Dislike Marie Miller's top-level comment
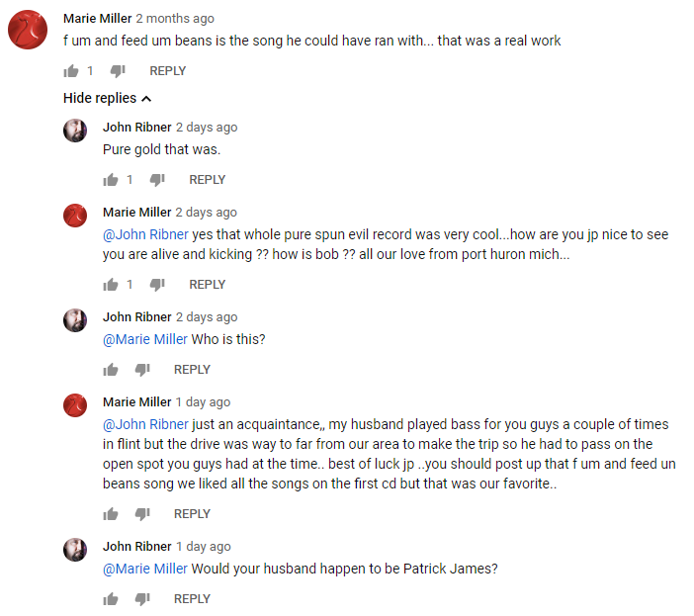 point(117,71)
